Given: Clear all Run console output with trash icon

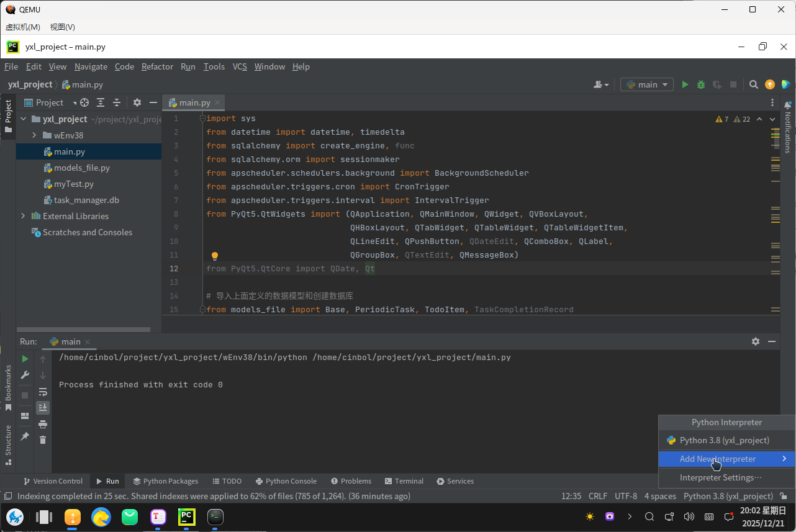Looking at the screenshot, I should (x=43, y=440).
